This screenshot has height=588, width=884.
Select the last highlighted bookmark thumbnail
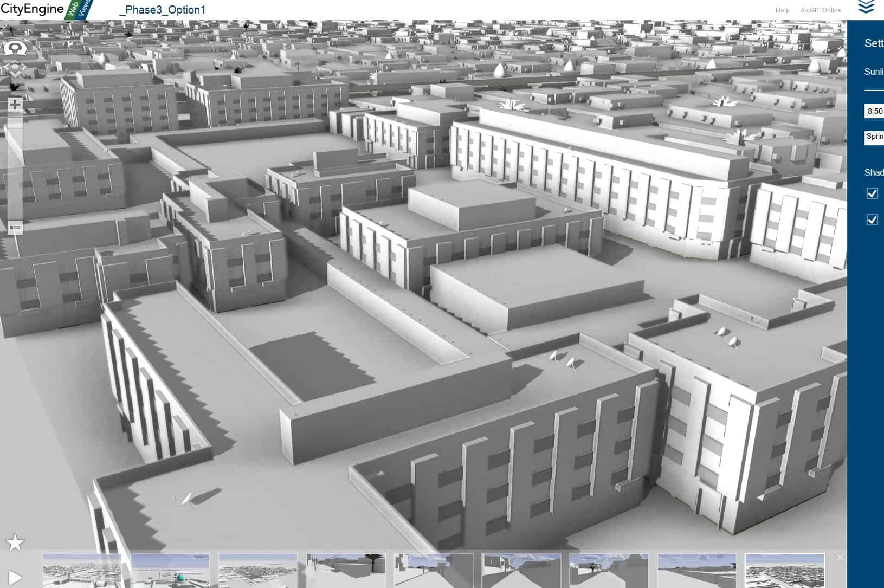pyautogui.click(x=785, y=570)
